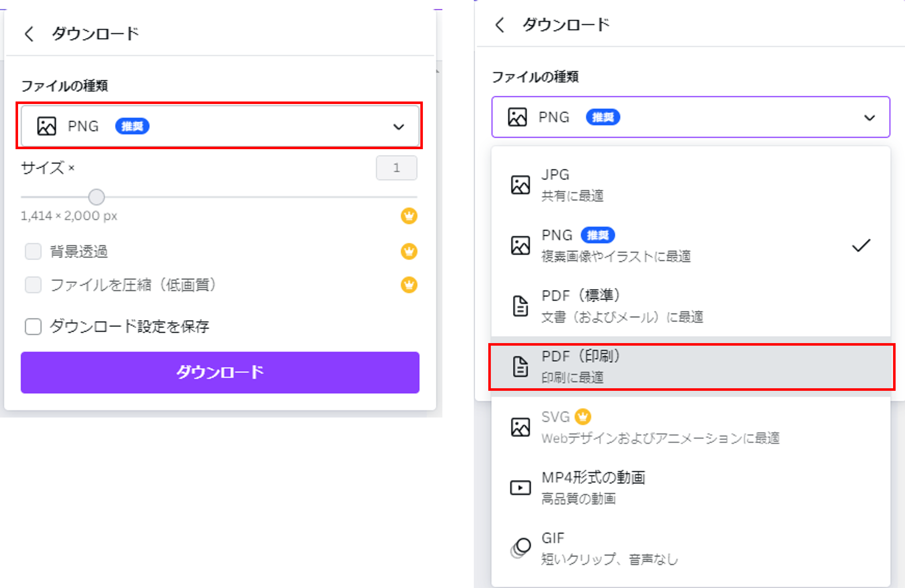Click the JPG image icon in the list
The width and height of the screenshot is (905, 588).
(x=520, y=185)
